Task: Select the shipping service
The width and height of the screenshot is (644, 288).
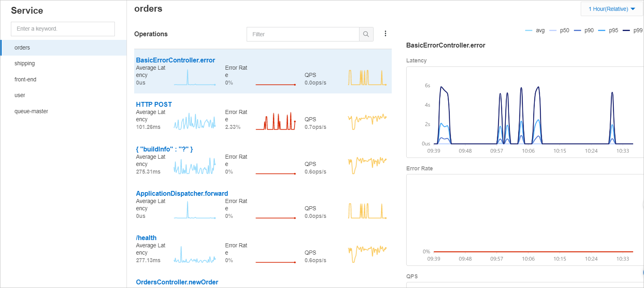Action: point(64,63)
